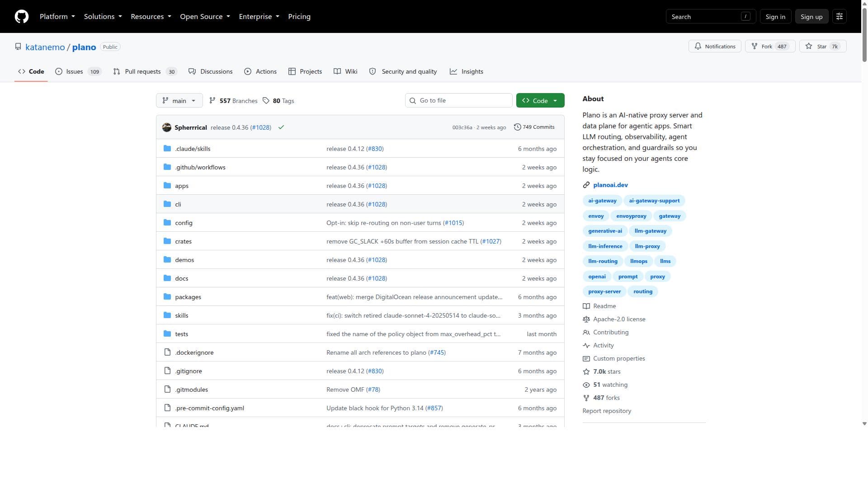Open the GitHub homepage logo
The height and width of the screenshot is (488, 868).
[22, 17]
